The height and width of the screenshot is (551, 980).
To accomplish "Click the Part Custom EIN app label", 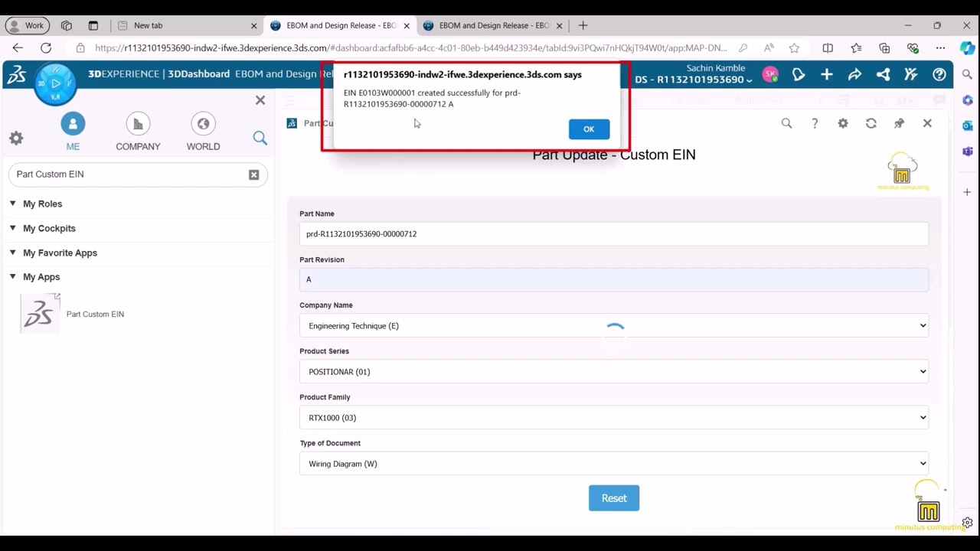I will coord(95,315).
